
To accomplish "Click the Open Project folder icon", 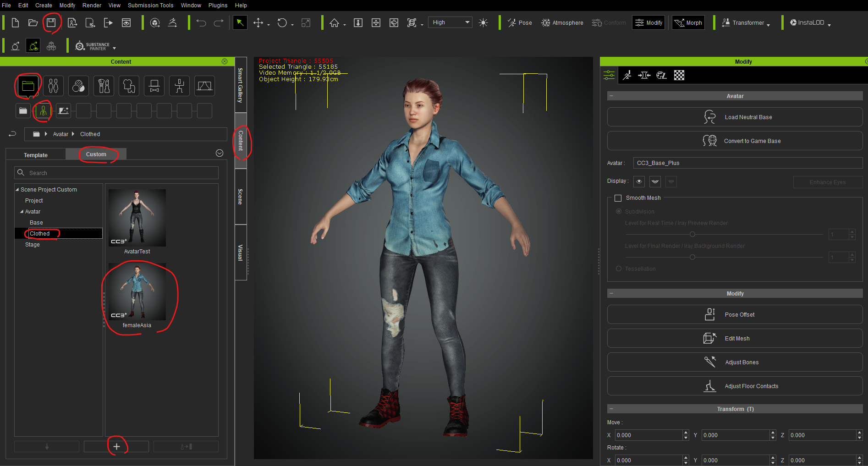I will [33, 22].
